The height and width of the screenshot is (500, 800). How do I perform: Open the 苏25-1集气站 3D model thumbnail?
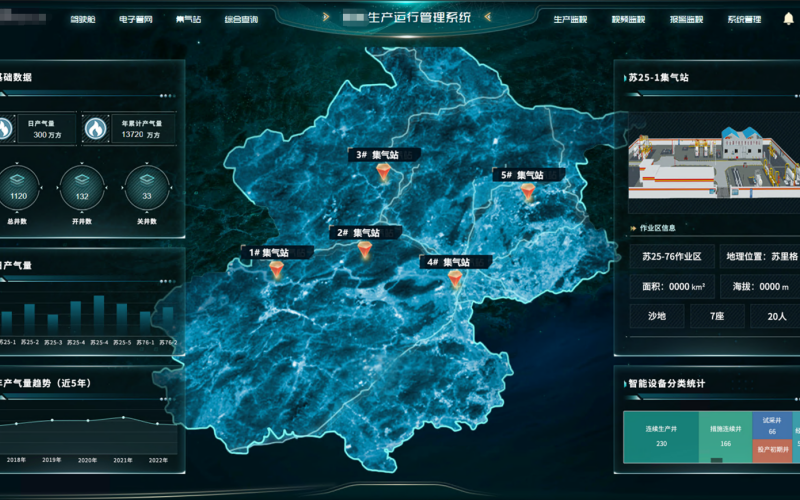[714, 159]
